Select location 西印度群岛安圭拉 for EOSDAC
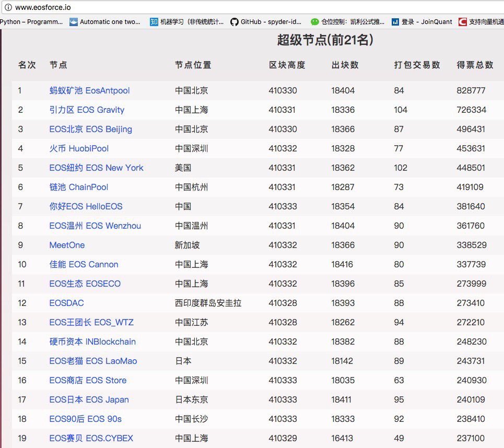 click(x=208, y=303)
